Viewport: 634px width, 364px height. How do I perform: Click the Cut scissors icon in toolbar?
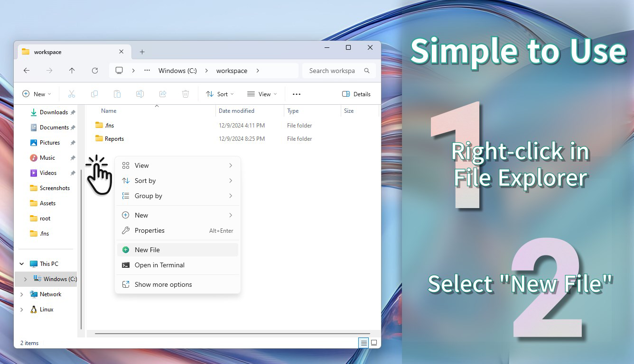(72, 94)
